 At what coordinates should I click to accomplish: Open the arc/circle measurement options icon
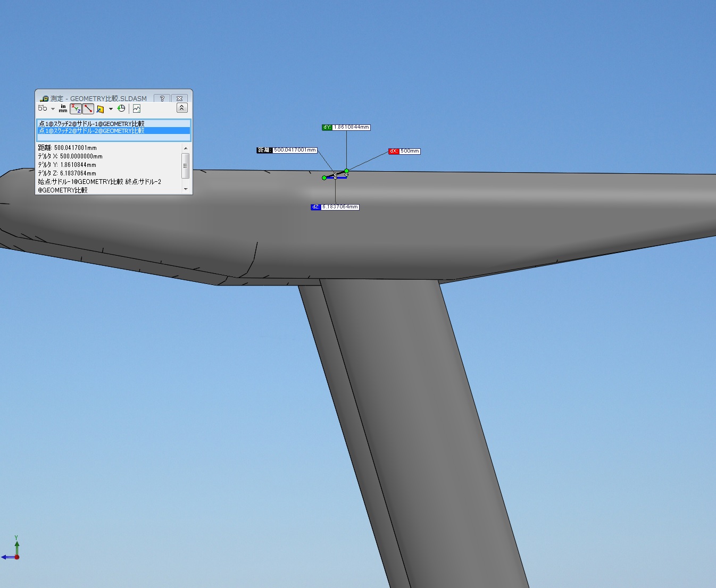[x=43, y=108]
